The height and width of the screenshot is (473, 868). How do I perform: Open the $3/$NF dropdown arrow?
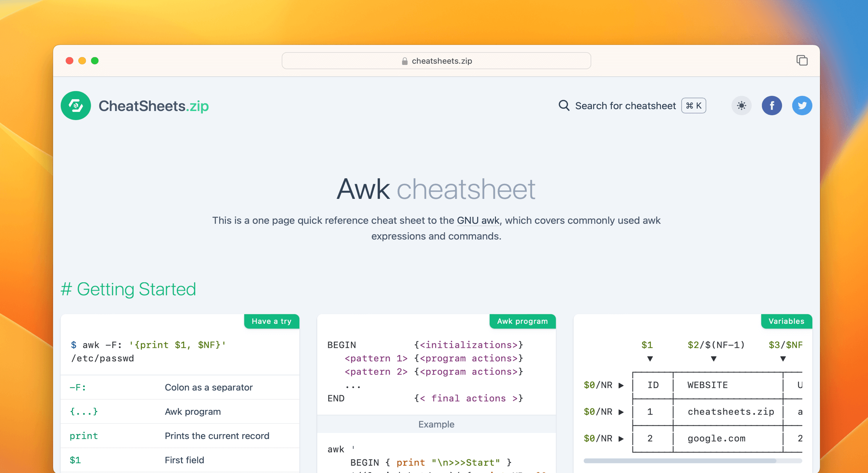click(783, 359)
